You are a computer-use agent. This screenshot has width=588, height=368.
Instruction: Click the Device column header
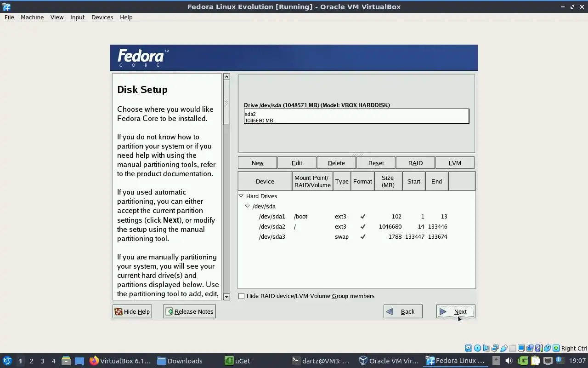265,181
